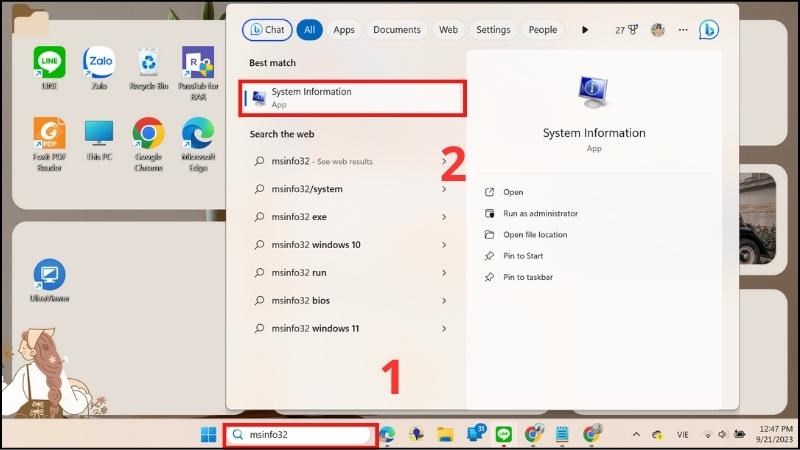
Task: Expand msinfo32/system suggestion arrow
Action: [x=444, y=189]
